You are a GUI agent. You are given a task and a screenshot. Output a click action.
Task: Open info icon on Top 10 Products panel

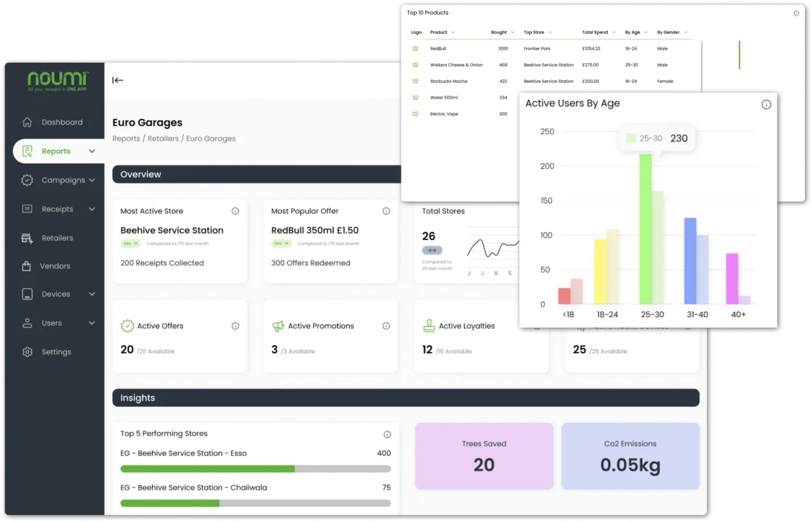point(796,14)
